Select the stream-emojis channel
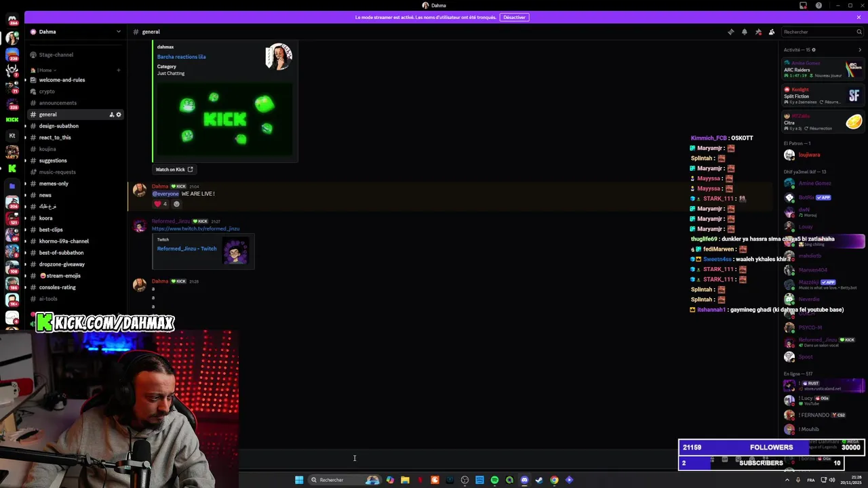The height and width of the screenshot is (488, 868). pyautogui.click(x=75, y=276)
